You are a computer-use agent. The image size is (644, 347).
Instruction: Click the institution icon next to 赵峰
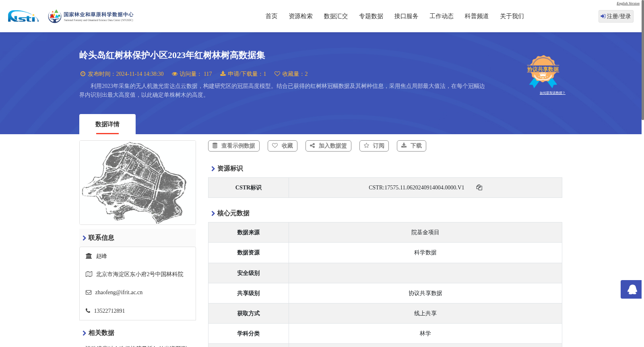point(89,256)
